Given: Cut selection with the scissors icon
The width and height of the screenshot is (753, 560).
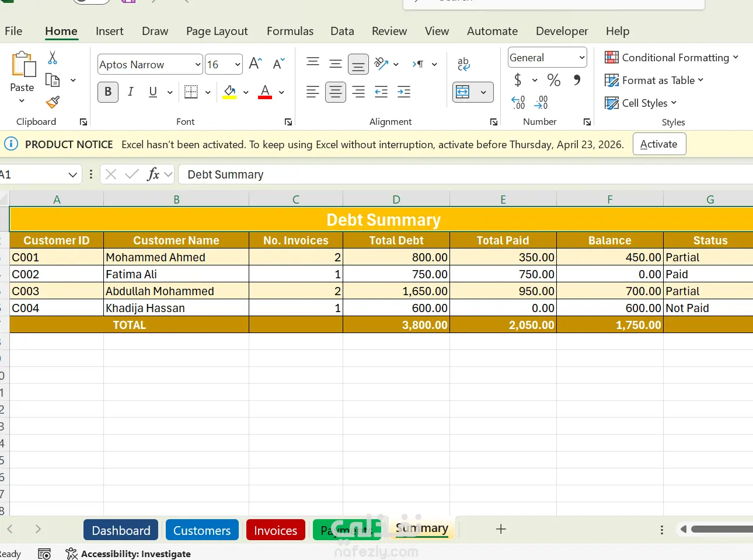Looking at the screenshot, I should [53, 58].
